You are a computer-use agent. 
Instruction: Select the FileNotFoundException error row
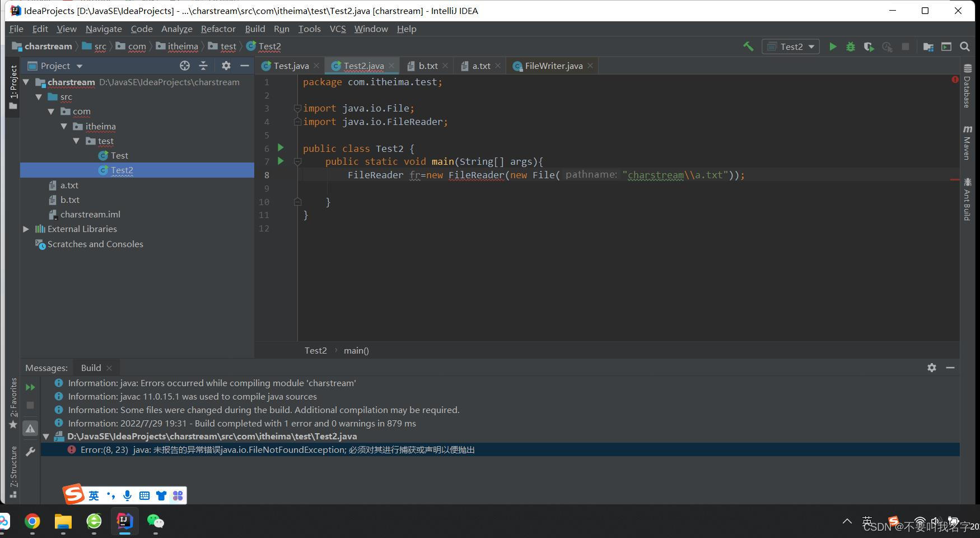point(500,449)
